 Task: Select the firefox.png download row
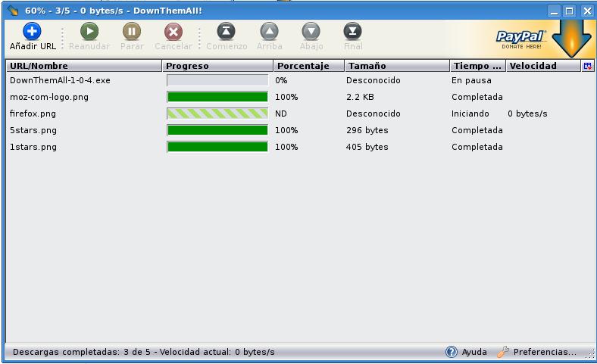[x=299, y=114]
